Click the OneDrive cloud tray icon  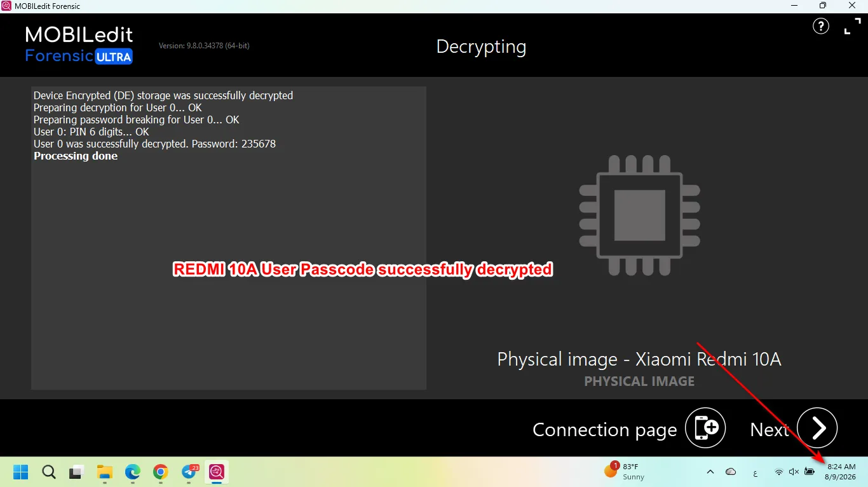click(x=731, y=472)
